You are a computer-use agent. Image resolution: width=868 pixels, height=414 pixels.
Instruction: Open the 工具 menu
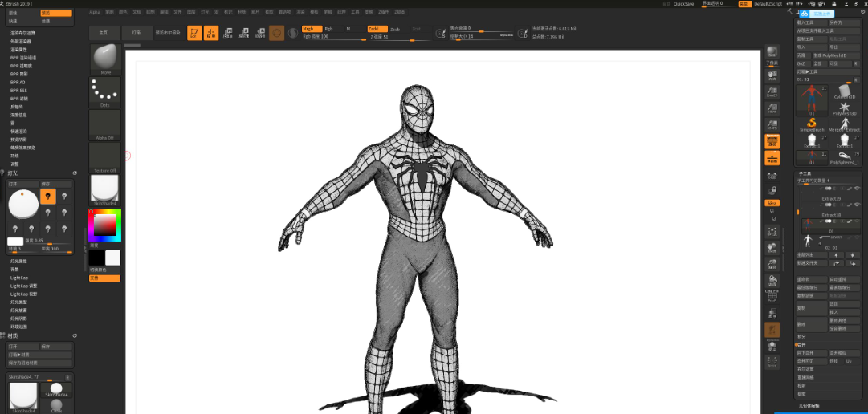(356, 11)
